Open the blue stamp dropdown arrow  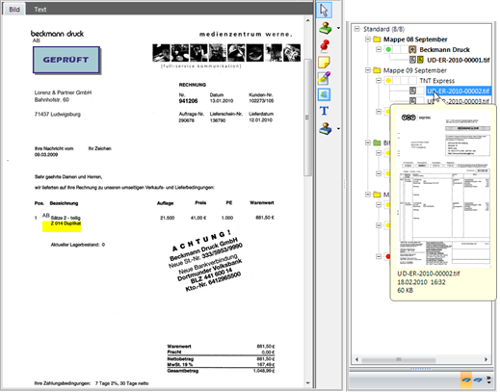click(338, 129)
